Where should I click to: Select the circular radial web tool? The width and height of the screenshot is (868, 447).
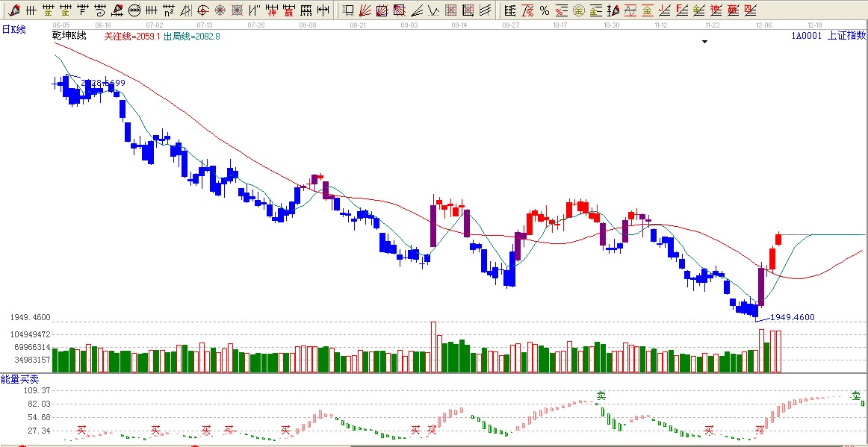220,10
